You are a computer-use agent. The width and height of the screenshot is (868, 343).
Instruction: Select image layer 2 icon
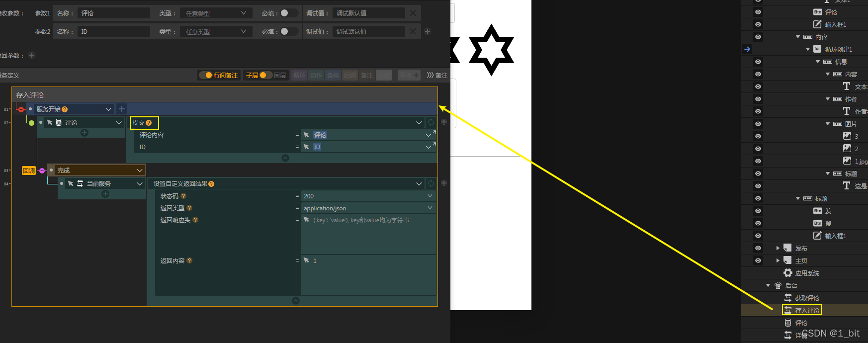[x=847, y=148]
